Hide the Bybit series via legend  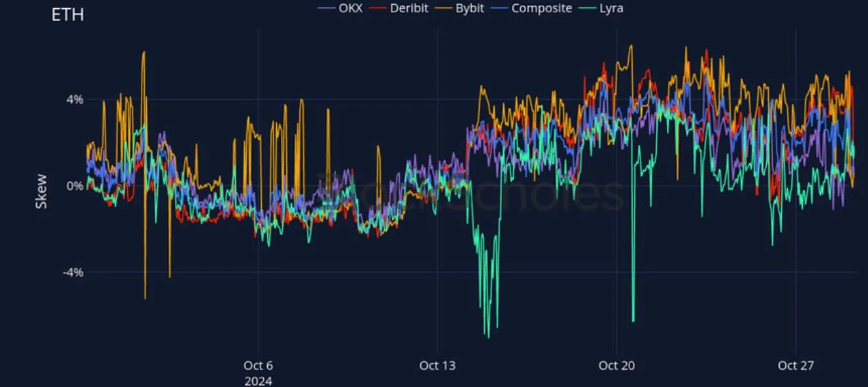point(461,8)
